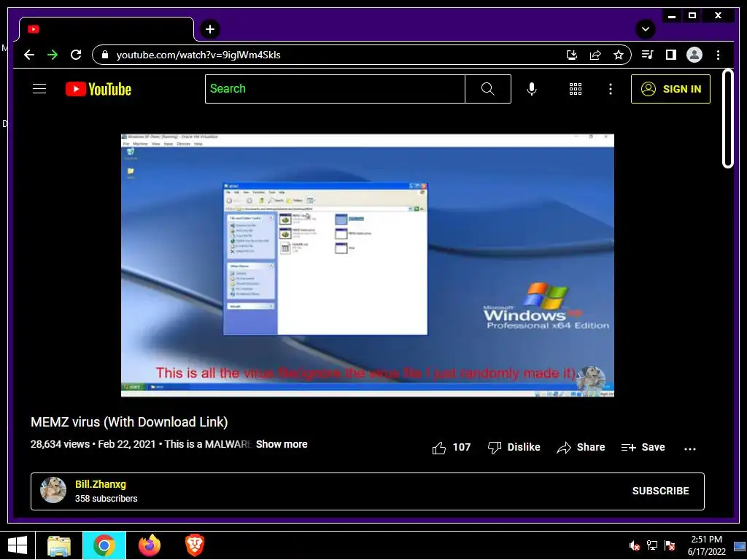Open the tab search dropdown arrow
Screen dimensions: 747x560
646,29
